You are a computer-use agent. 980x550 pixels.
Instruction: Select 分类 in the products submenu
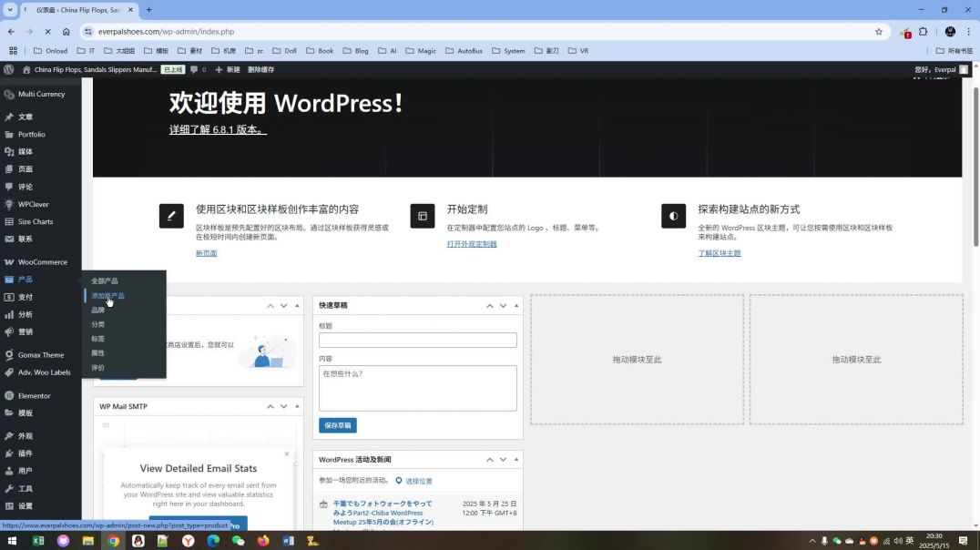coord(98,324)
